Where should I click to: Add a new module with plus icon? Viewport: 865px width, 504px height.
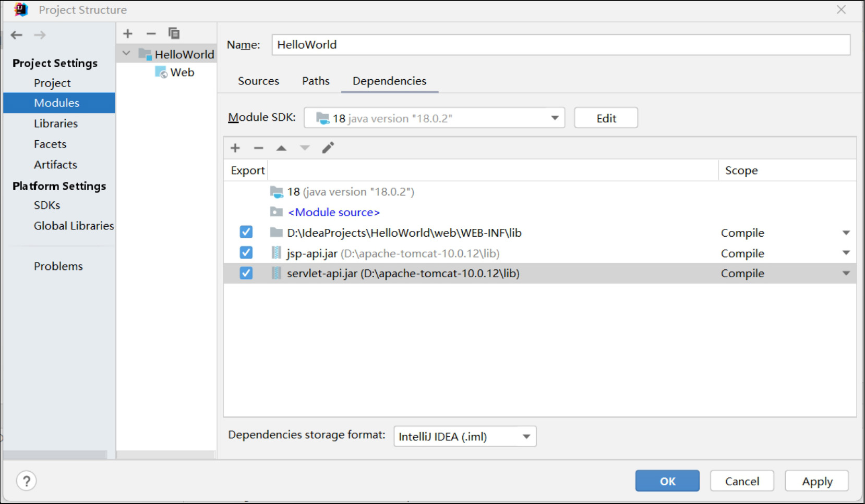pyautogui.click(x=128, y=34)
